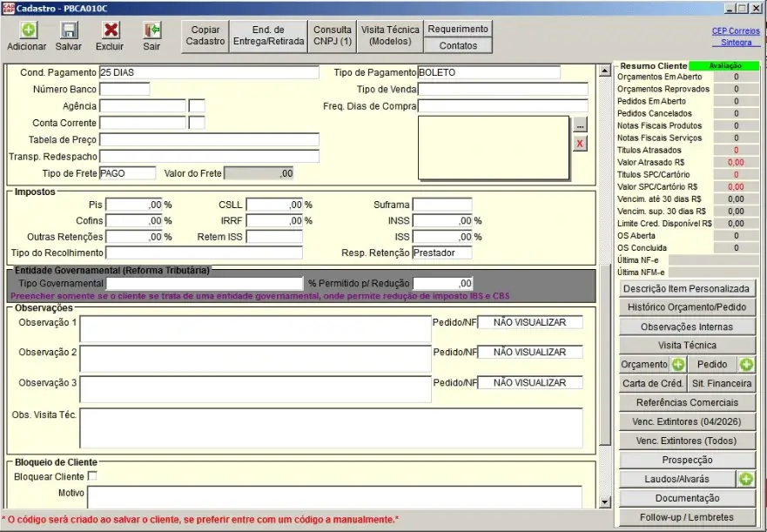Open the Contatos button

458,45
